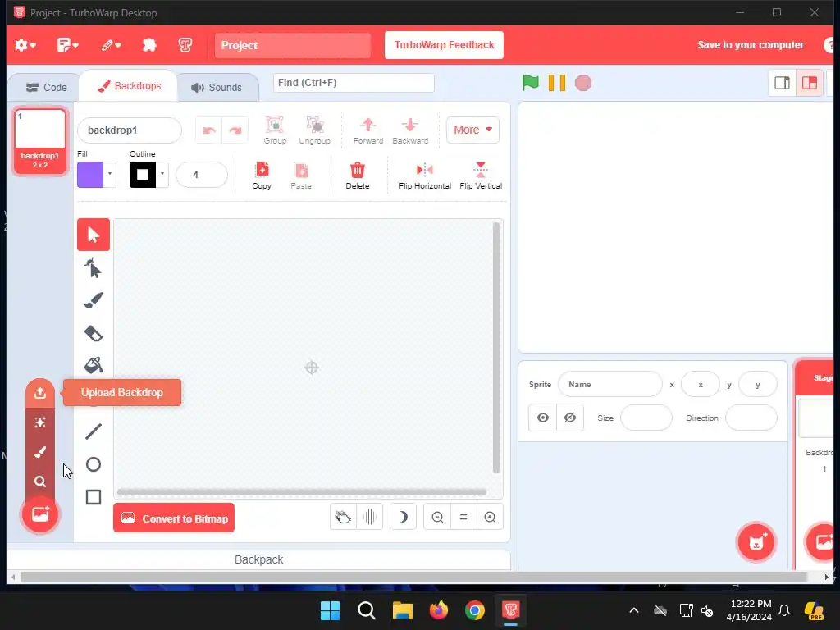Open the Choose a Sprite cat button

[x=756, y=541]
